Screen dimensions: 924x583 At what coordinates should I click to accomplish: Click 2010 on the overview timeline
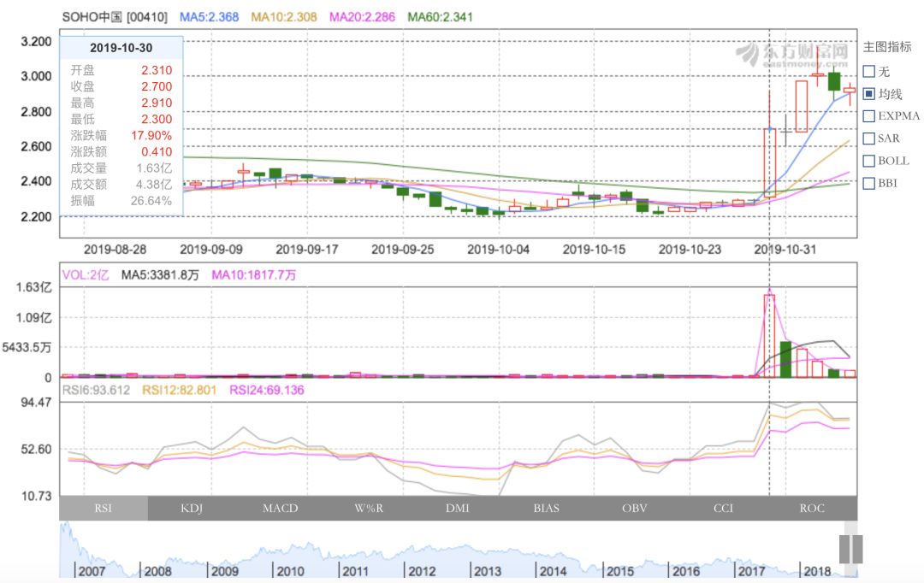point(291,571)
